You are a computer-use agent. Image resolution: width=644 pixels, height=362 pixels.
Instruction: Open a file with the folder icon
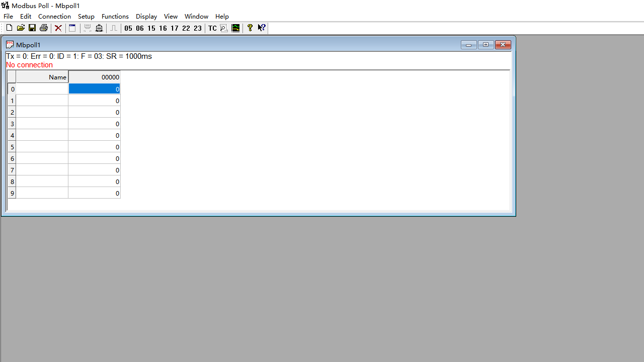(21, 28)
